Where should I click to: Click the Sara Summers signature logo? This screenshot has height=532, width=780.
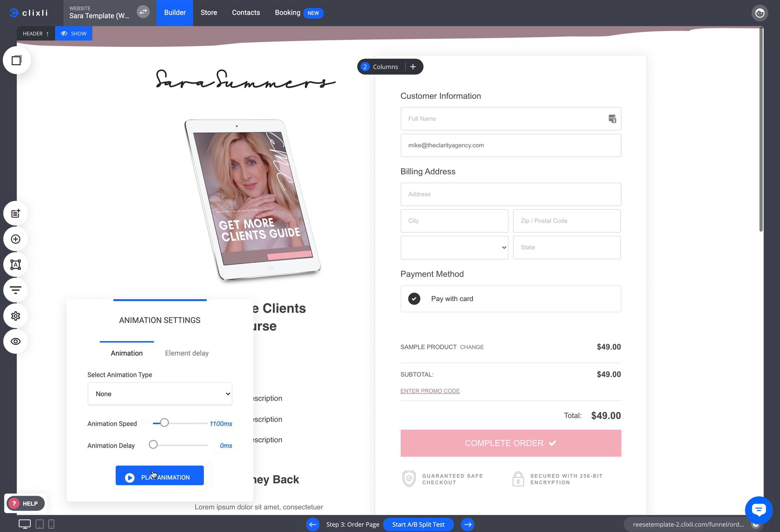click(x=245, y=79)
